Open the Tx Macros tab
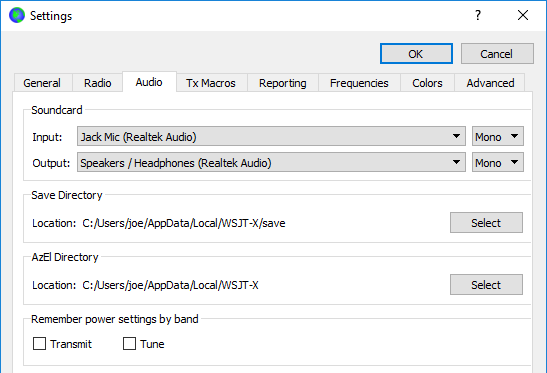The image size is (547, 373). (x=211, y=83)
